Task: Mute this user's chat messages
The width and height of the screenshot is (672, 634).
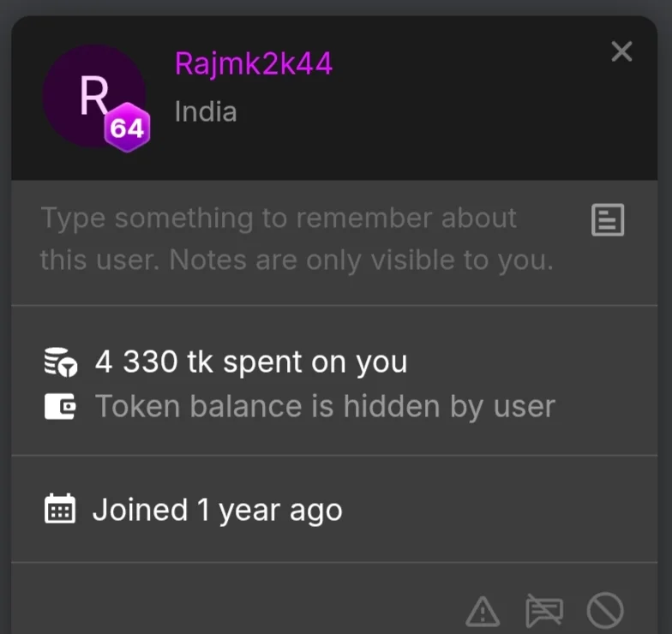Action: 543,610
